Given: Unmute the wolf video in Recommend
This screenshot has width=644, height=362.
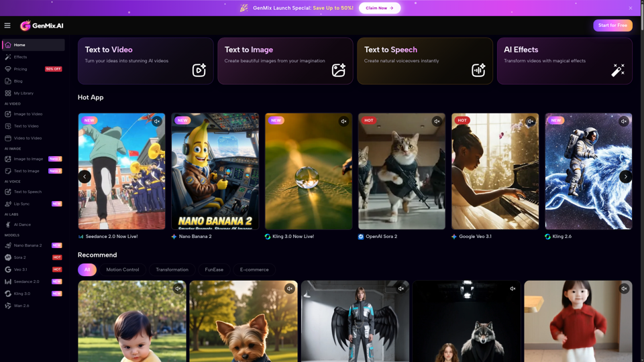Looking at the screenshot, I should click(513, 288).
